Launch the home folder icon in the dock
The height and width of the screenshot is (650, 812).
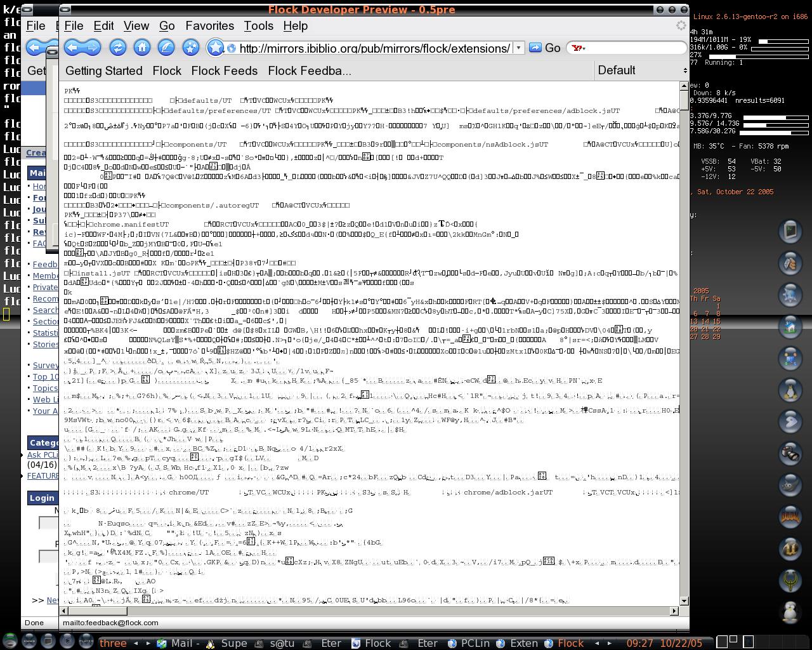pos(790,326)
